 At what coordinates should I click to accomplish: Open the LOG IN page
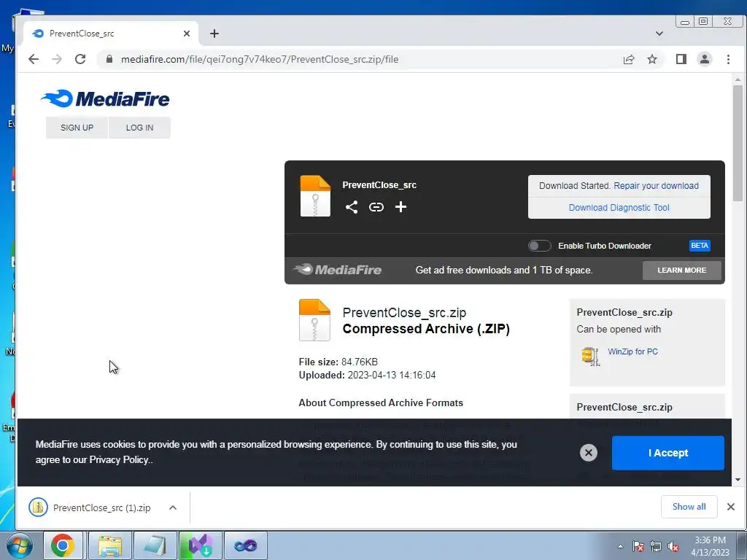click(139, 128)
